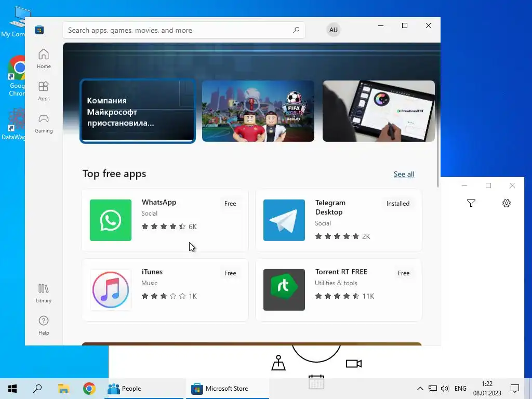Click the ENG language indicator
This screenshot has width=532, height=399.
[460, 389]
